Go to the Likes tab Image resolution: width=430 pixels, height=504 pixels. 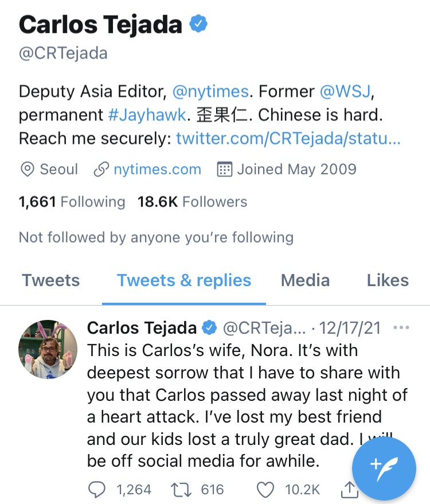(388, 280)
